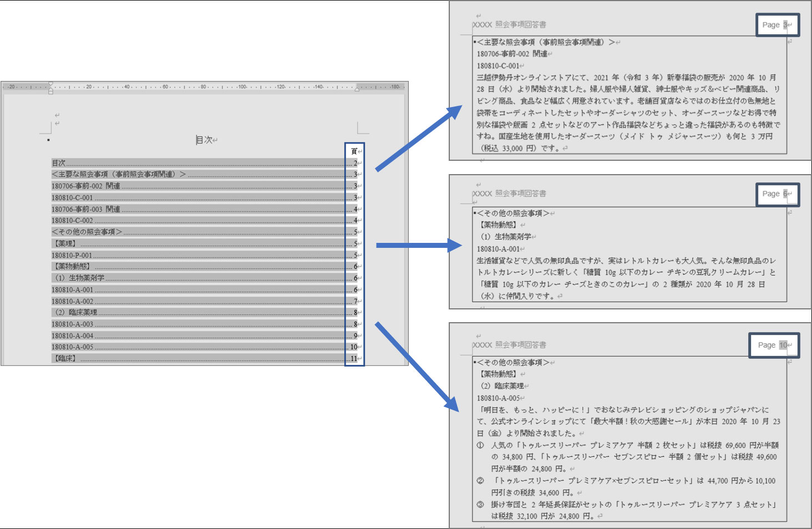Follow the 180810-C-002 table of contents link
Viewport: 812px width, 529px height.
(72, 221)
